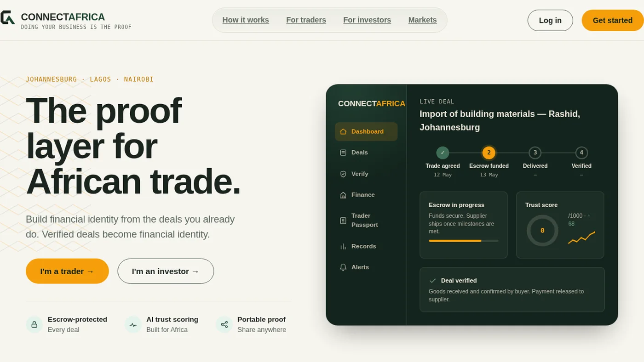The image size is (644, 362).
Task: Click the Get started button
Action: click(612, 20)
